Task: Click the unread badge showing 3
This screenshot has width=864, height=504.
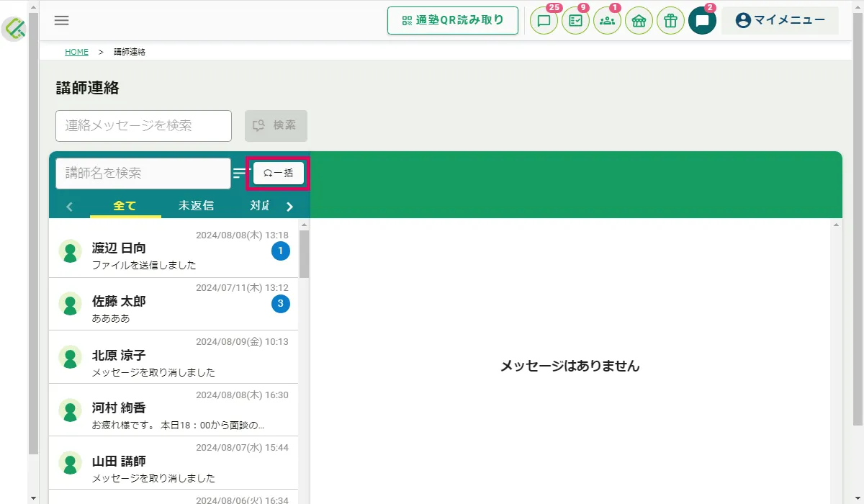Action: click(x=281, y=303)
